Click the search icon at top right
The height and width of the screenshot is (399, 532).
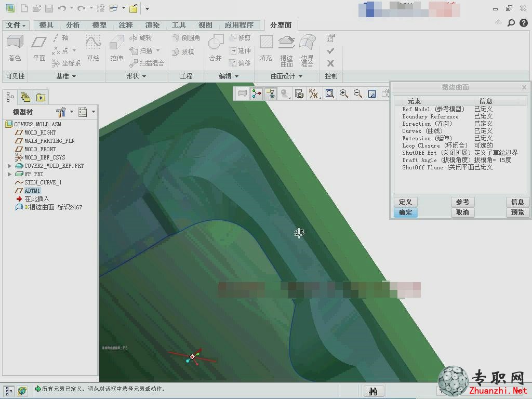tap(511, 23)
